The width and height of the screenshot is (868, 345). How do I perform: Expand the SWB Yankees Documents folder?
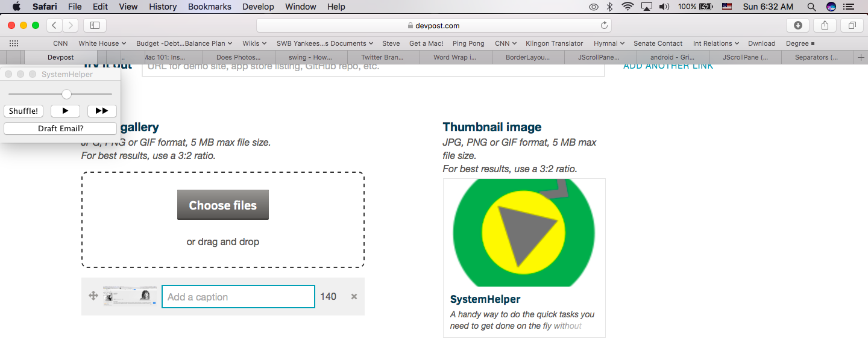coord(325,43)
